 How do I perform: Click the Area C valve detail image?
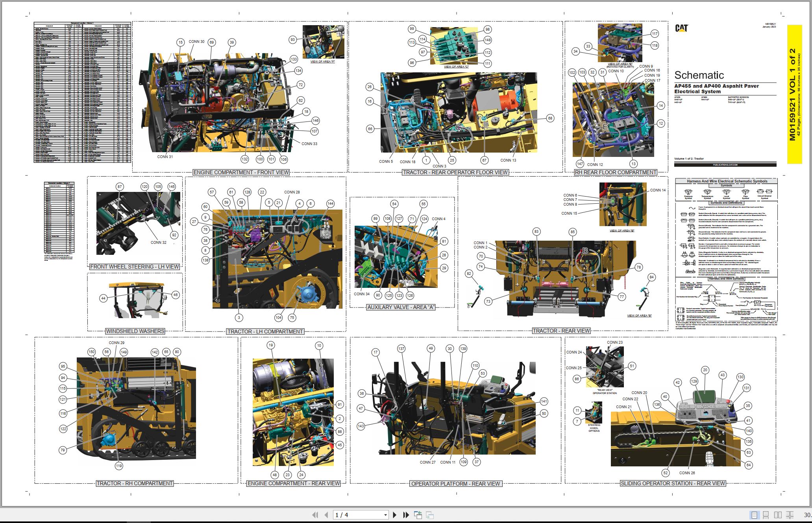click(x=453, y=46)
